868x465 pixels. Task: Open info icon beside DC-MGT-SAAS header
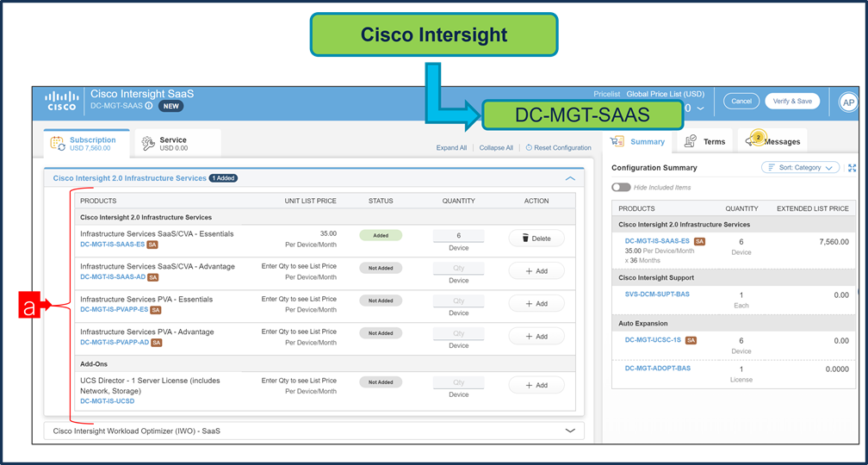(148, 106)
